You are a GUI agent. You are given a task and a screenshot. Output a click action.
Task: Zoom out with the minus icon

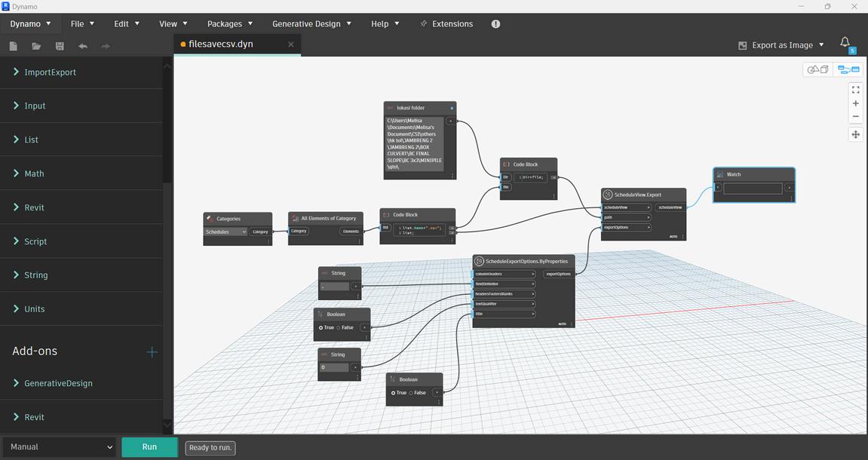coord(855,116)
